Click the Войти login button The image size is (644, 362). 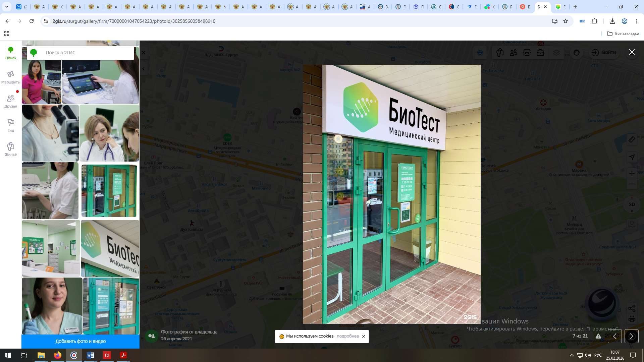pos(604,53)
